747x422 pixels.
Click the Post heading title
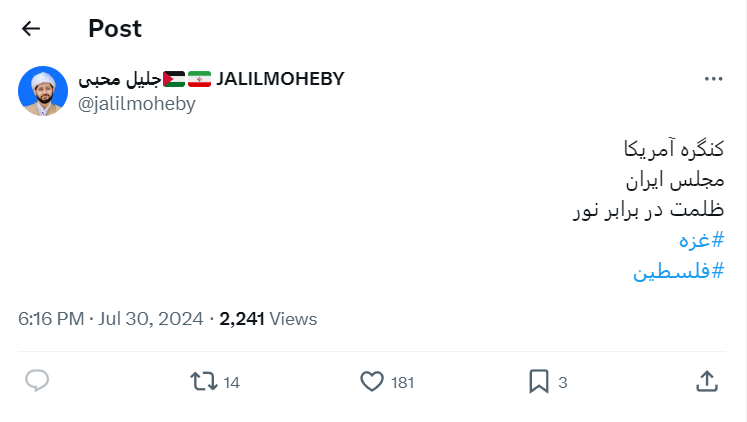click(115, 29)
